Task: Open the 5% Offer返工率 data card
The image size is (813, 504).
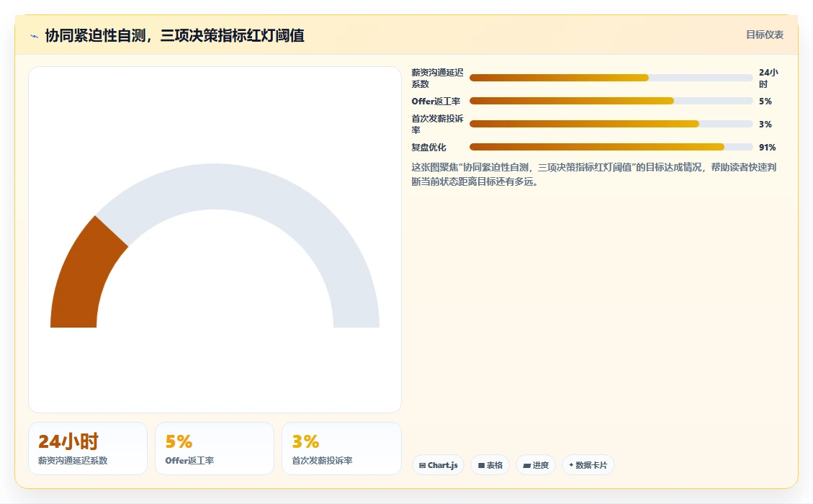Action: 214,449
